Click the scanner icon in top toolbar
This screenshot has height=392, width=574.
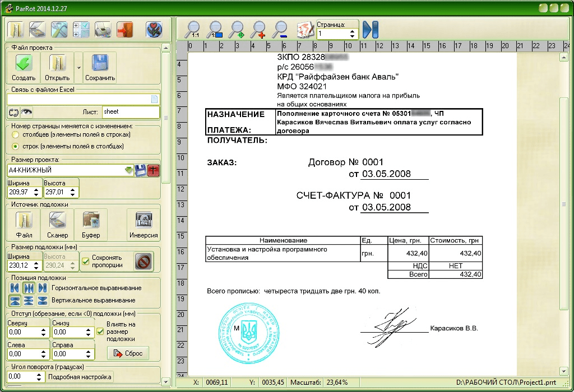(x=38, y=29)
